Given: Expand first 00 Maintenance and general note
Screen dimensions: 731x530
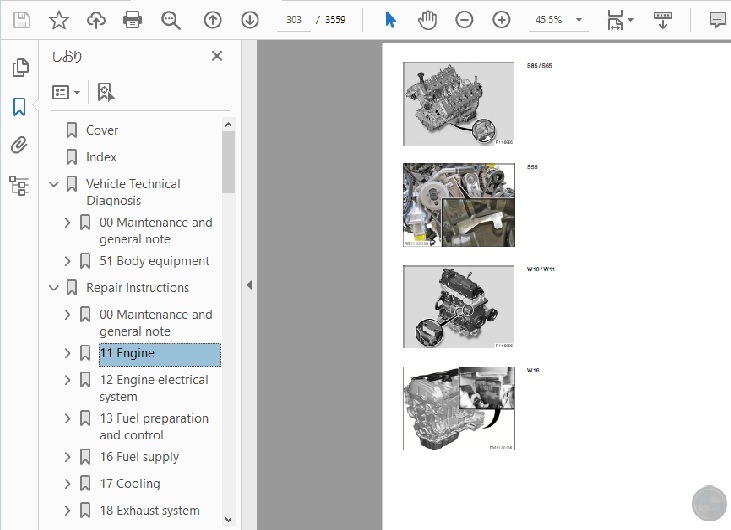Looking at the screenshot, I should (x=67, y=223).
